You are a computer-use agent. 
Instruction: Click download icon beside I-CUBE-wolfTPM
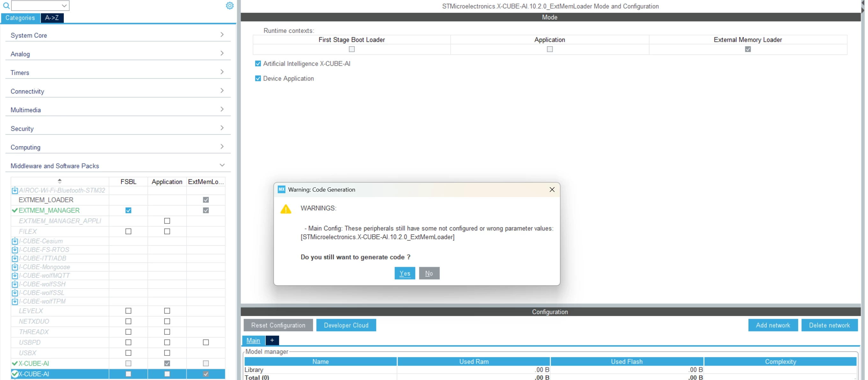coord(15,302)
